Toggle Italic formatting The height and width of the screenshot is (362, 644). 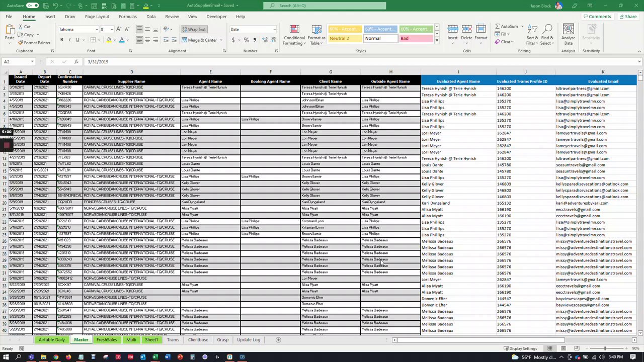pos(69,40)
